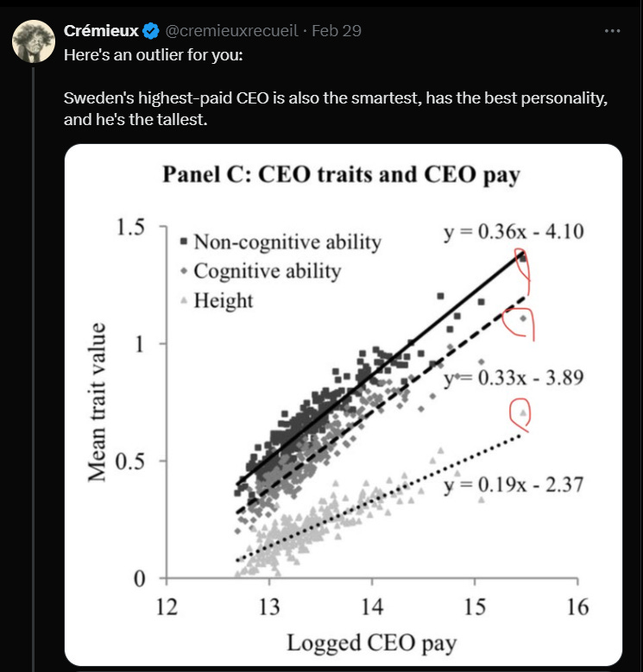
Task: Open Crémieux's profile avatar
Action: 34,41
